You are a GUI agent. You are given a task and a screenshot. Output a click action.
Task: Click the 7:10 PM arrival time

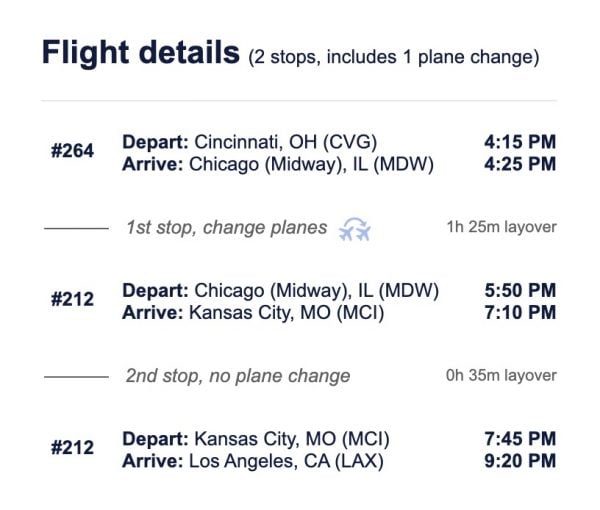519,312
